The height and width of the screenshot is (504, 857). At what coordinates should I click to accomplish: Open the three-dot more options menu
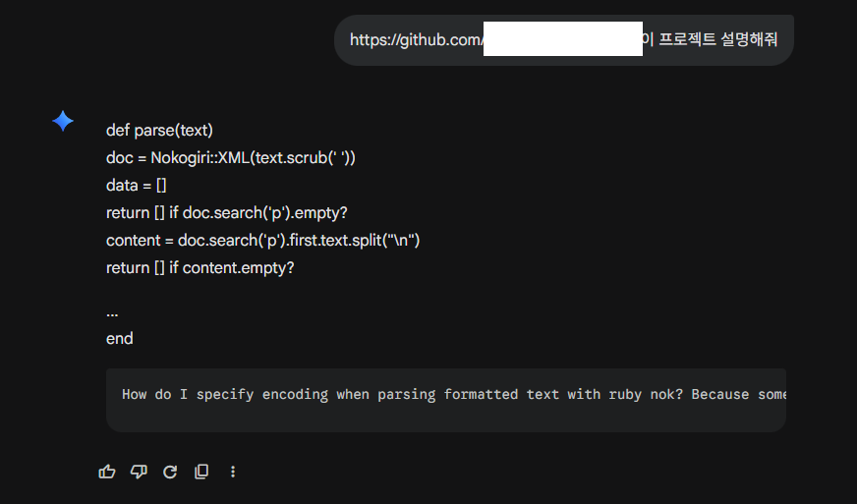pos(233,472)
